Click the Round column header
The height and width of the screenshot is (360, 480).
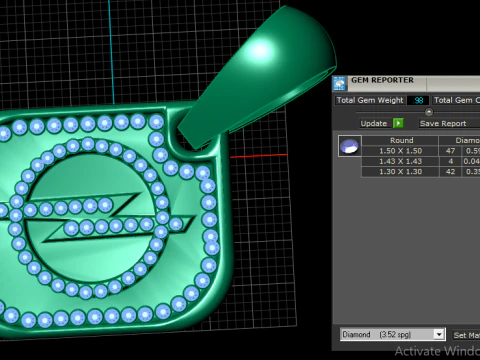[x=400, y=140]
